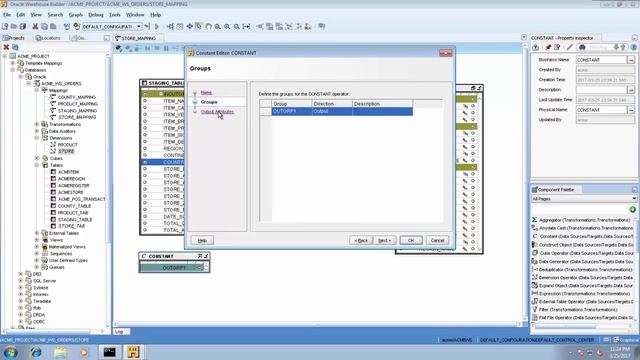Click the Help button in Constant Editor
Image resolution: width=640 pixels, height=360 pixels.
tap(202, 240)
